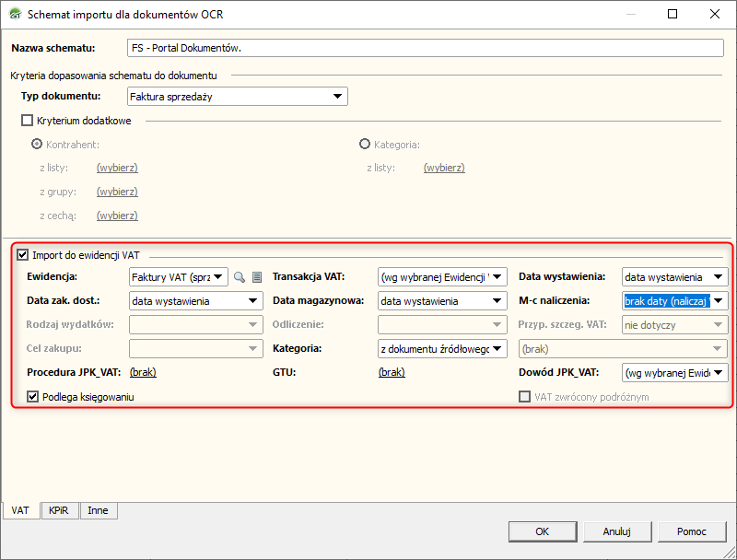Click the GTU (brak) link

(x=392, y=372)
